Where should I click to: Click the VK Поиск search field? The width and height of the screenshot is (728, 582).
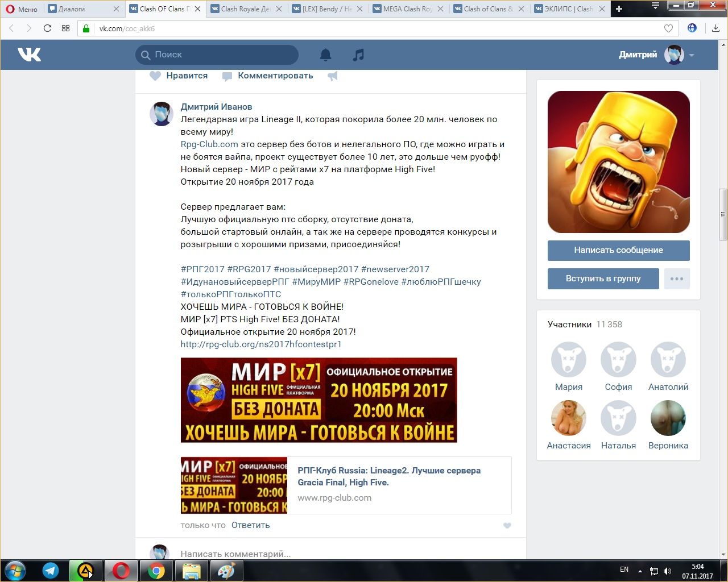tap(217, 55)
